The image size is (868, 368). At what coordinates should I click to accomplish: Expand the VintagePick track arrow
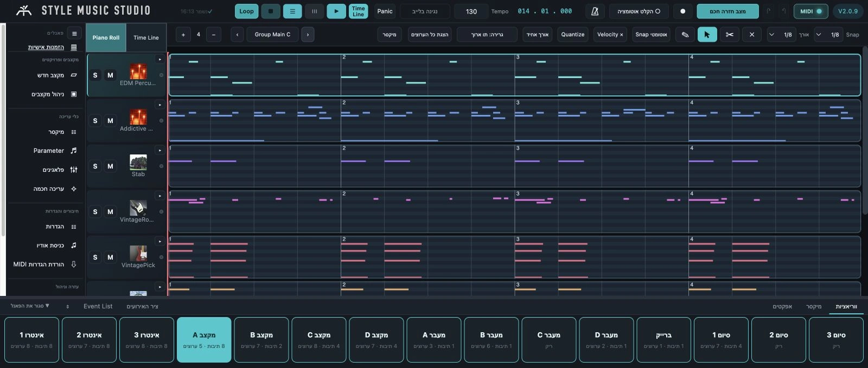tap(160, 241)
